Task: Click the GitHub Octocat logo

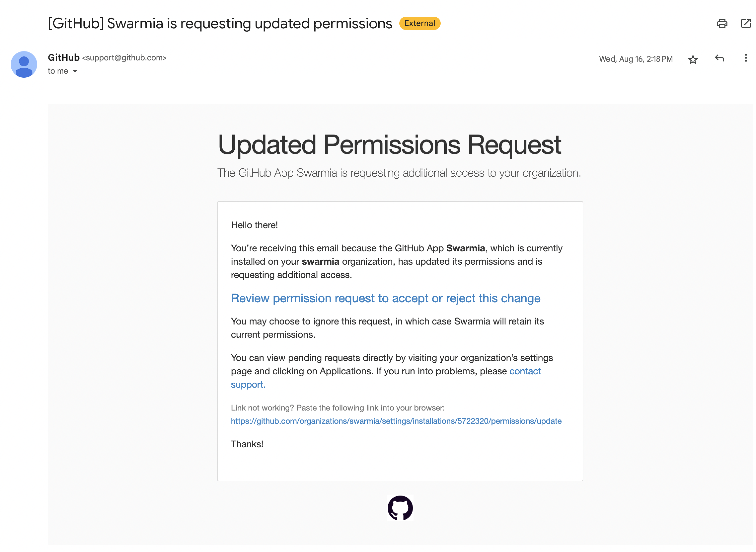Action: pyautogui.click(x=400, y=508)
